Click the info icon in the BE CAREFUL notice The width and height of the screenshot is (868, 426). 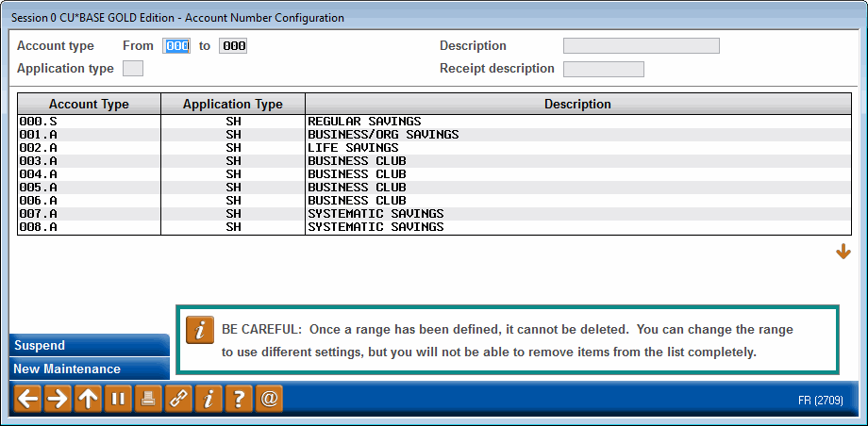point(200,330)
